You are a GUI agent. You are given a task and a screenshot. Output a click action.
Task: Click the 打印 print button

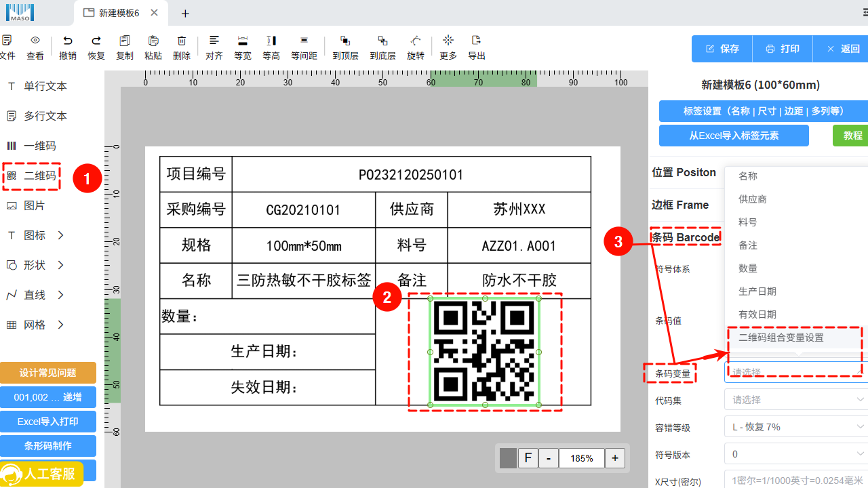pos(783,49)
